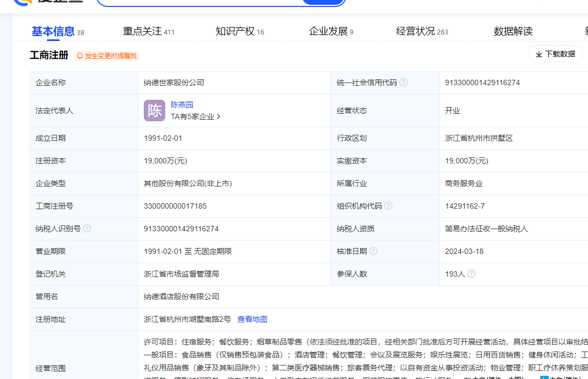Select registration number 330000000017185

click(x=175, y=206)
